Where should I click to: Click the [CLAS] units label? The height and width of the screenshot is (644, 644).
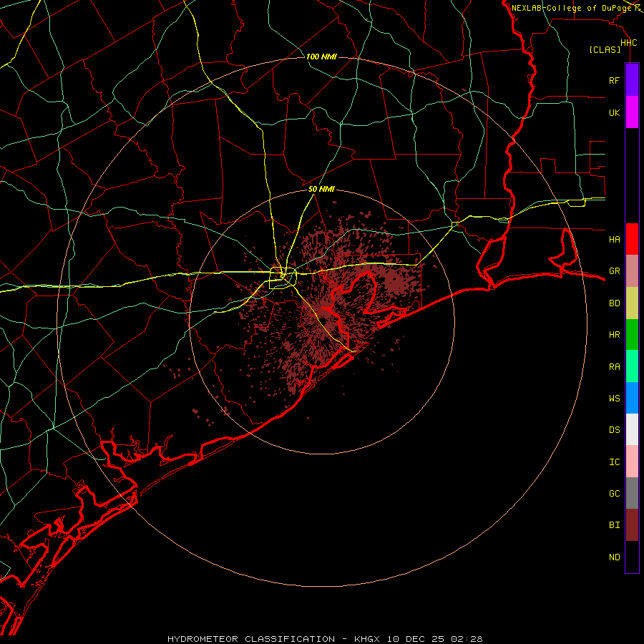point(605,49)
